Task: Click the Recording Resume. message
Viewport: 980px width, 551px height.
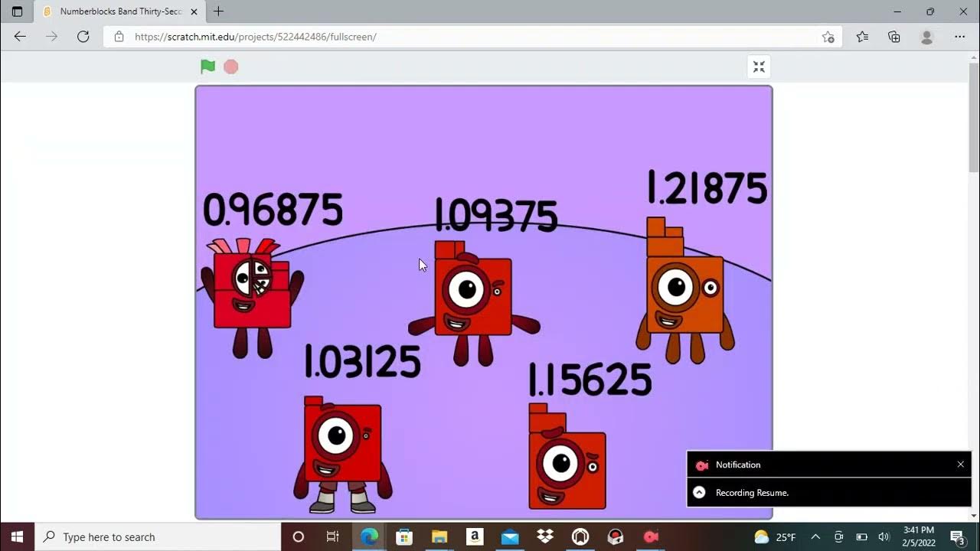Action: (x=752, y=493)
